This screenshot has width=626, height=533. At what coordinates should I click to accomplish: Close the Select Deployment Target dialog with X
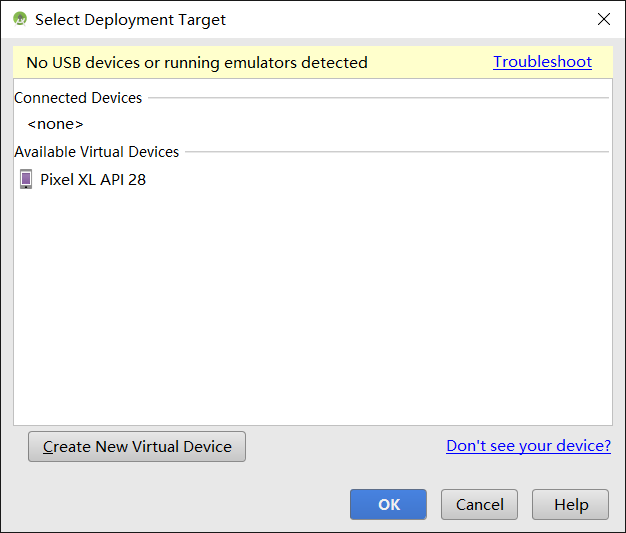604,19
